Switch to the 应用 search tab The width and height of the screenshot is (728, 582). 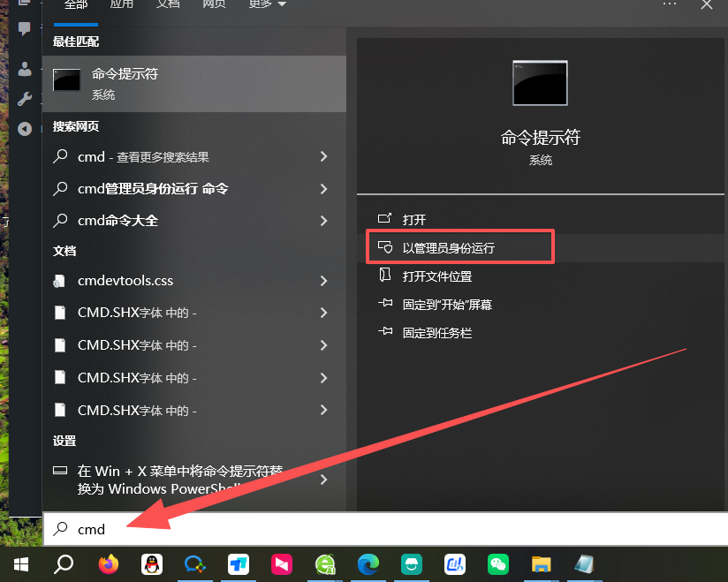121,6
